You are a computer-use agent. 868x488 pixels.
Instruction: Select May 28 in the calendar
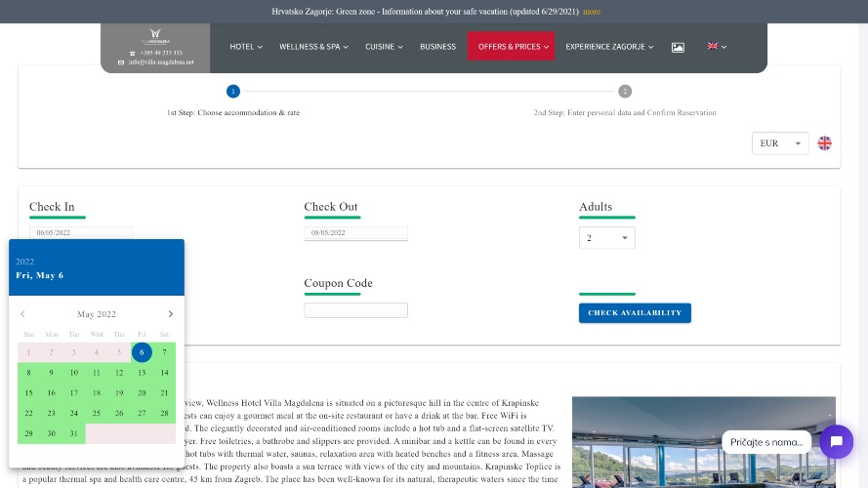[x=164, y=413]
